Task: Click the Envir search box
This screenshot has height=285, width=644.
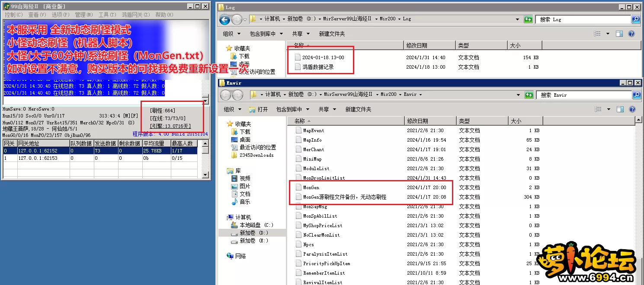Action: [x=584, y=95]
